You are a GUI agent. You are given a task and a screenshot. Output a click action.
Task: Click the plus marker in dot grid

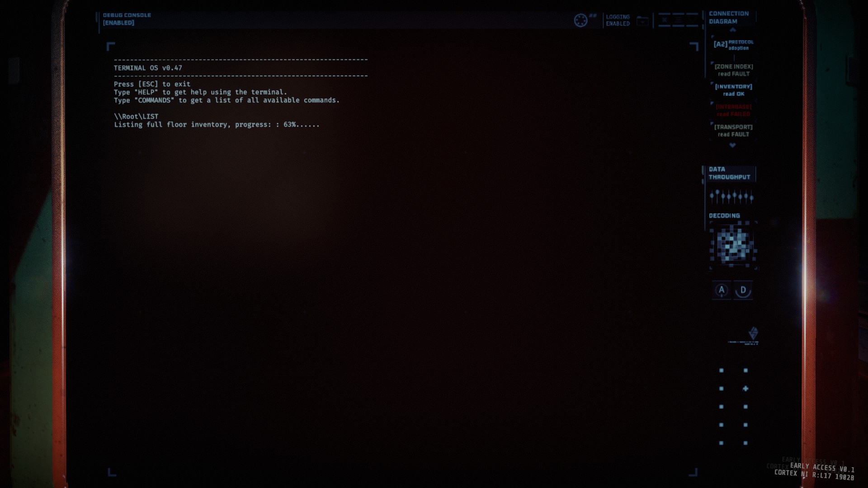(745, 389)
